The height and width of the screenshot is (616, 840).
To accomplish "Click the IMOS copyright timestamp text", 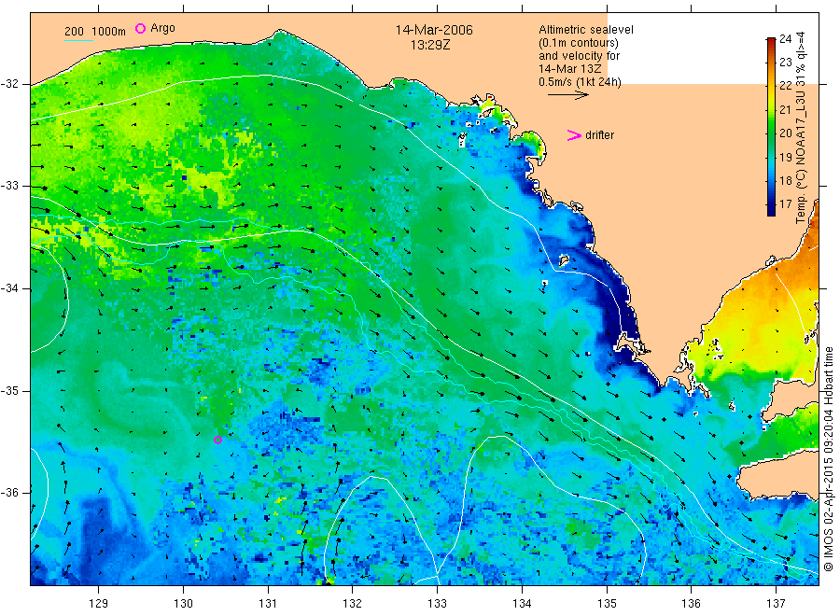I will tap(828, 458).
